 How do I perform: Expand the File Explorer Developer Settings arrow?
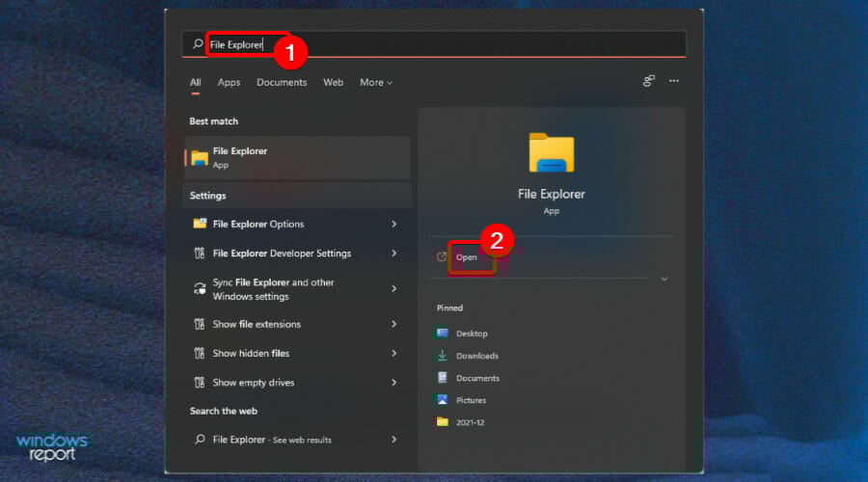tap(394, 254)
